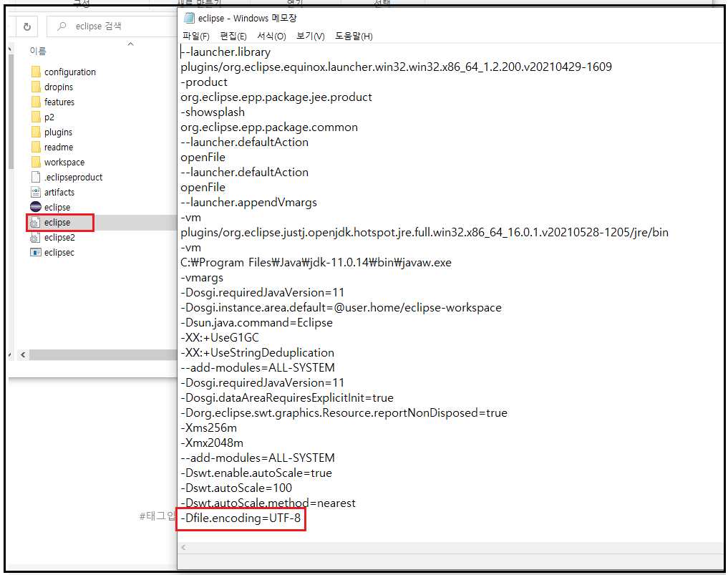This screenshot has width=728, height=575.
Task: Click the org.eclipse.epp.package.common line
Action: [x=269, y=127]
